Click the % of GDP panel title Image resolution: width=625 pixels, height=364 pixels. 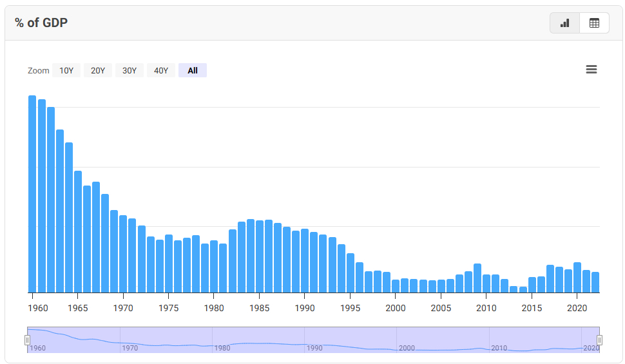[x=41, y=23]
